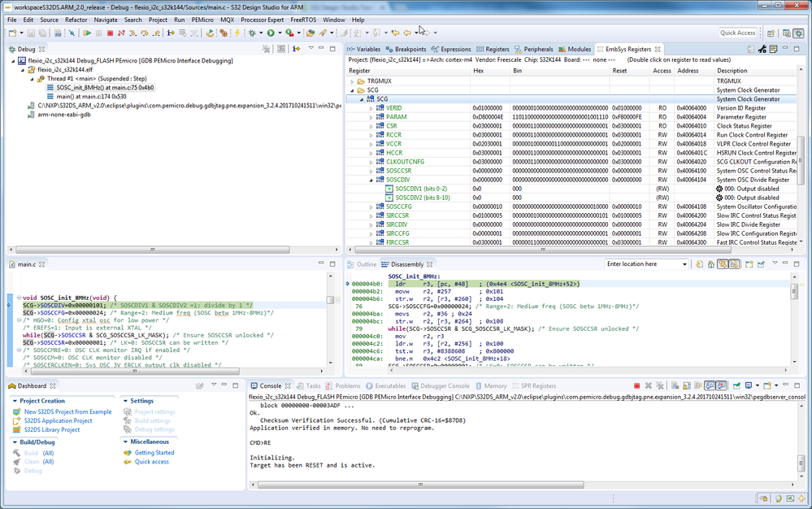Viewport: 812px width, 509px height.
Task: Click the Flash programmer lightning icon
Action: [x=237, y=33]
